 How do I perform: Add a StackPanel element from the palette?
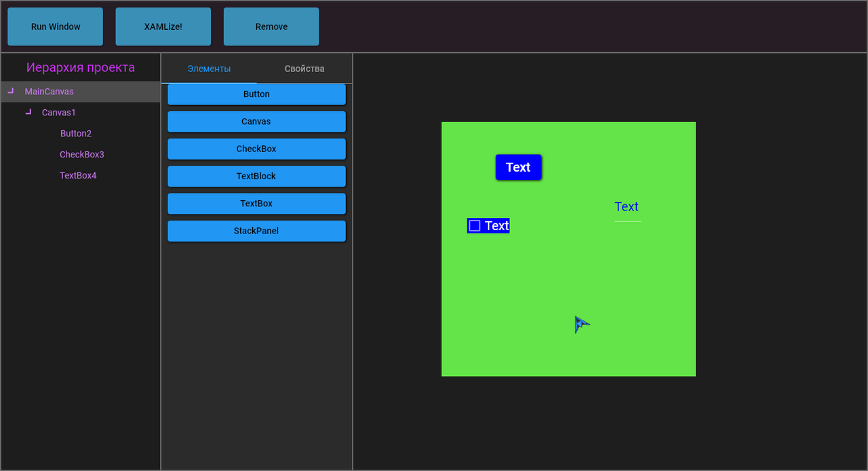(256, 231)
